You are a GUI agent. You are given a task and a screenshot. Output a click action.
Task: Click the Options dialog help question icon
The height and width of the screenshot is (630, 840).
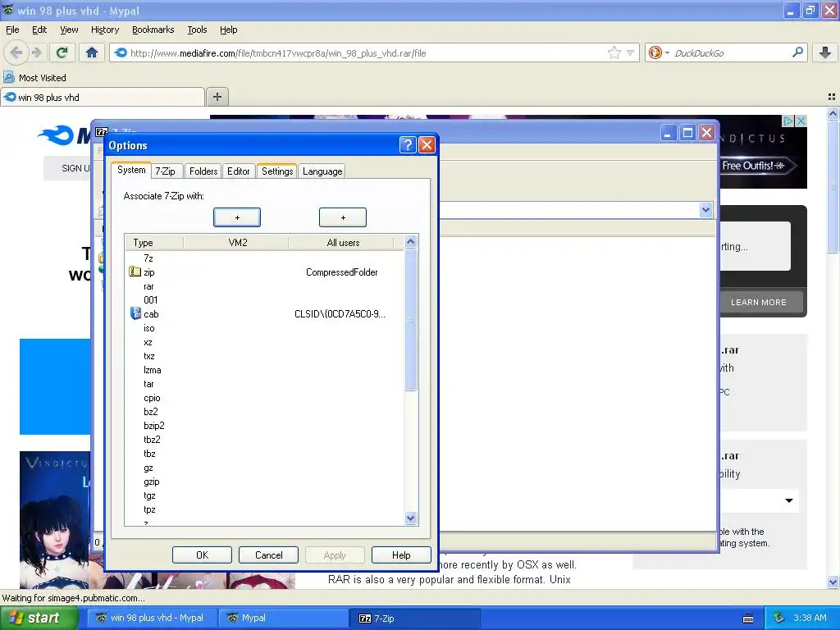[x=408, y=144]
